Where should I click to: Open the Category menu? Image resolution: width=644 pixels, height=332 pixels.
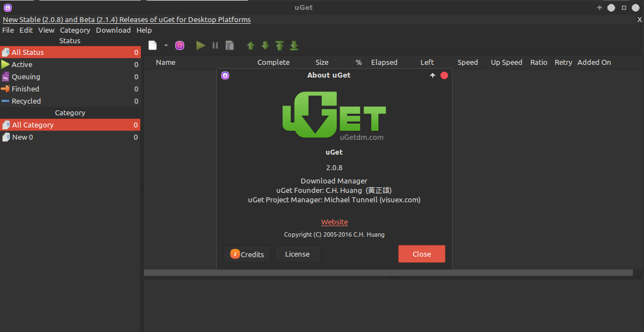(75, 30)
